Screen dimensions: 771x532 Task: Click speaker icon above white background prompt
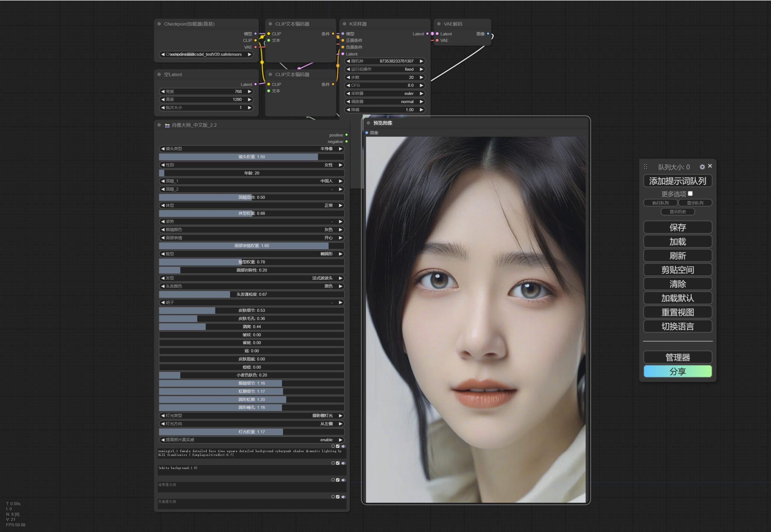click(343, 463)
